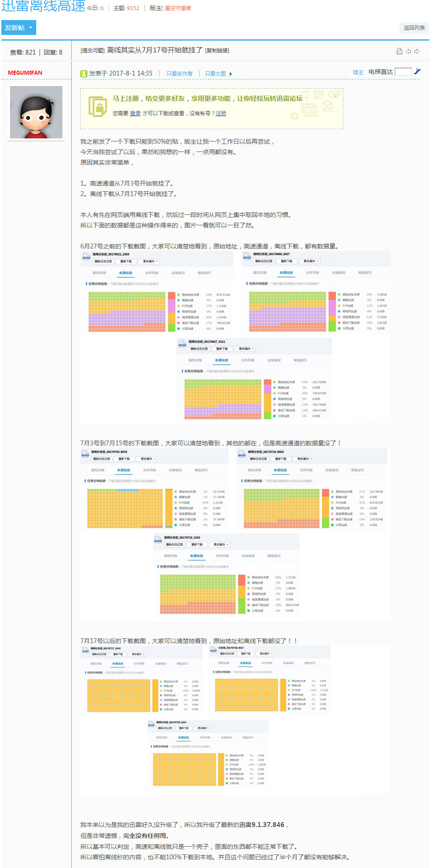Click the 今日: 6 counter
The image size is (431, 868).
pos(95,8)
